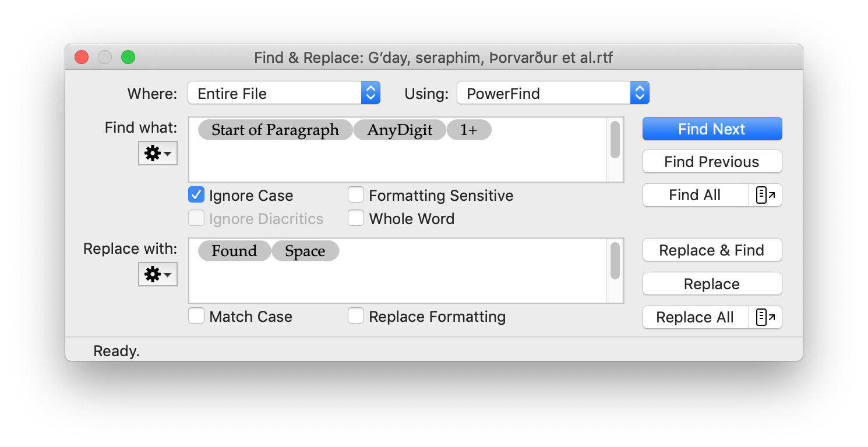Image resolution: width=868 pixels, height=447 pixels.
Task: Click the Find what field scrollbar
Action: (x=615, y=140)
